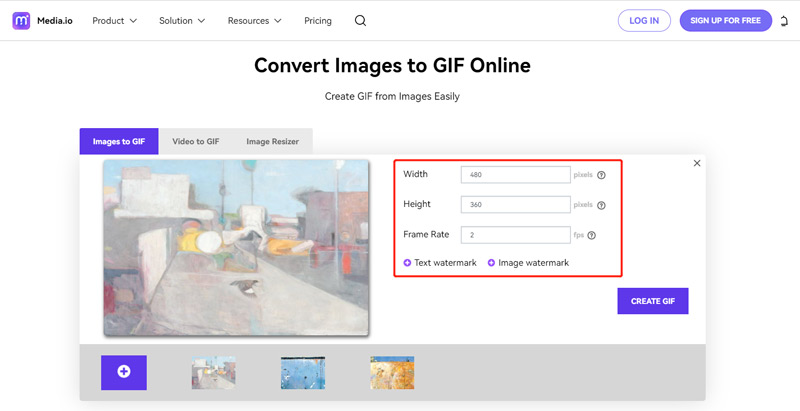
Task: Click the Media.io logo icon
Action: coord(21,21)
